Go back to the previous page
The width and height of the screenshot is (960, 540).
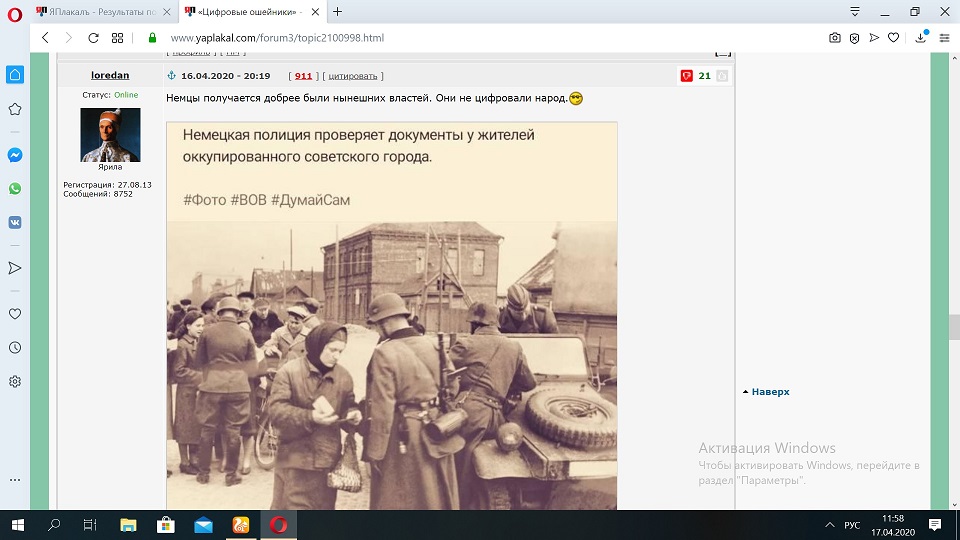pyautogui.click(x=45, y=38)
